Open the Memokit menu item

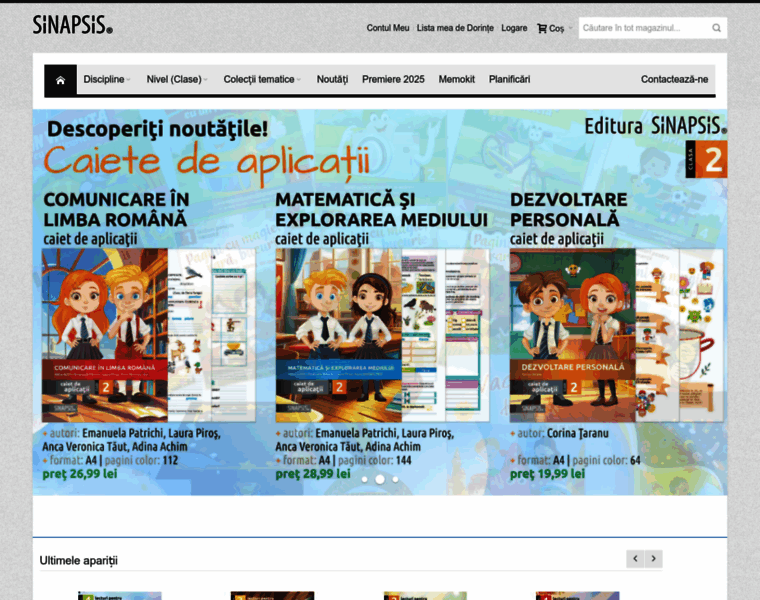tap(457, 79)
